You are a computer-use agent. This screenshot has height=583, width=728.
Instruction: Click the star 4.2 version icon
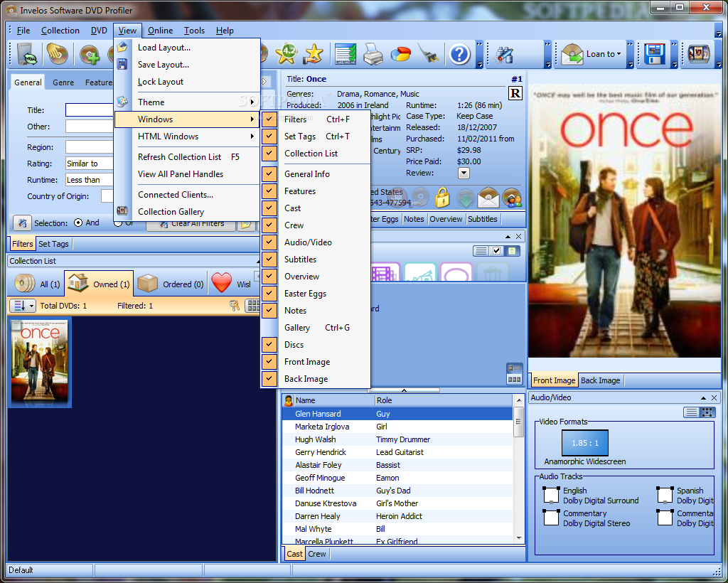pyautogui.click(x=287, y=54)
